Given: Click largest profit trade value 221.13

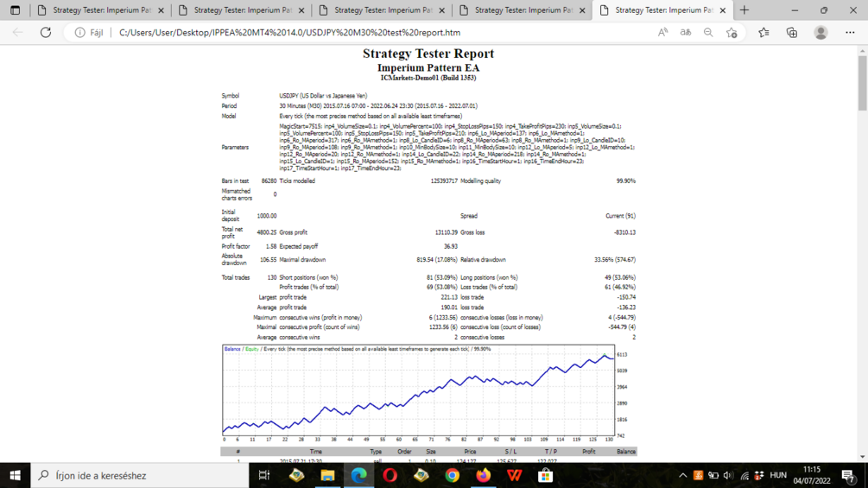Looking at the screenshot, I should (449, 297).
